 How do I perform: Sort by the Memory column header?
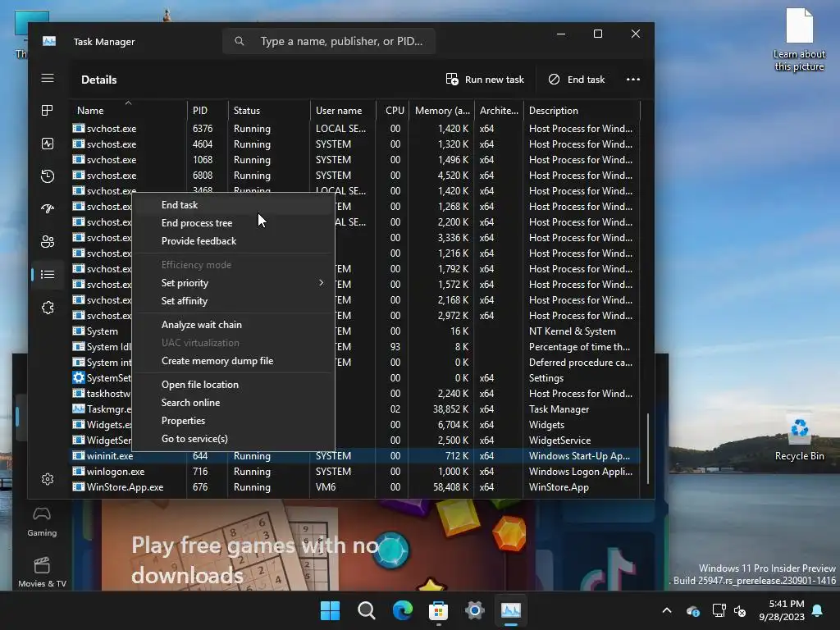tap(441, 111)
